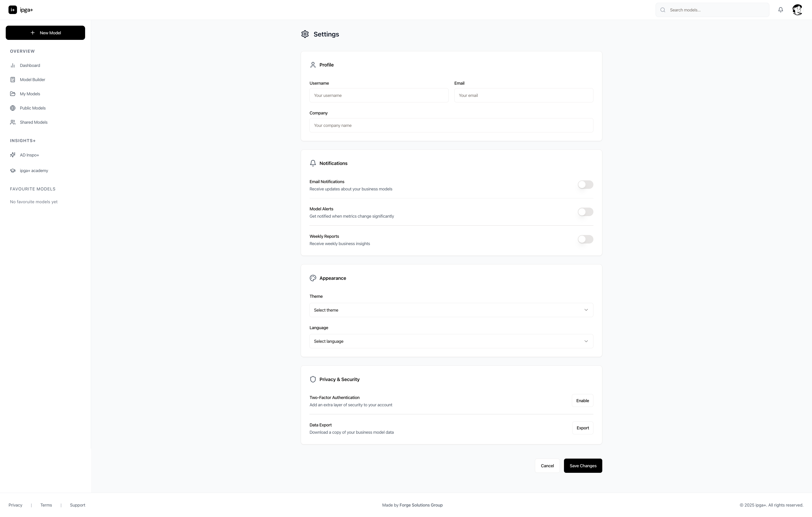
Task: Open the Select theme dropdown
Action: pos(451,310)
